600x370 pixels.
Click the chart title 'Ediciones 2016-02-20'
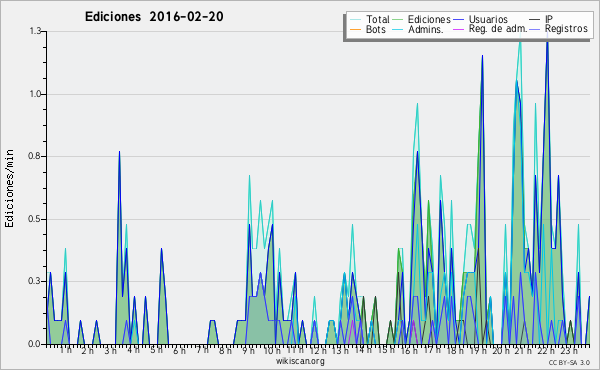pos(154,17)
